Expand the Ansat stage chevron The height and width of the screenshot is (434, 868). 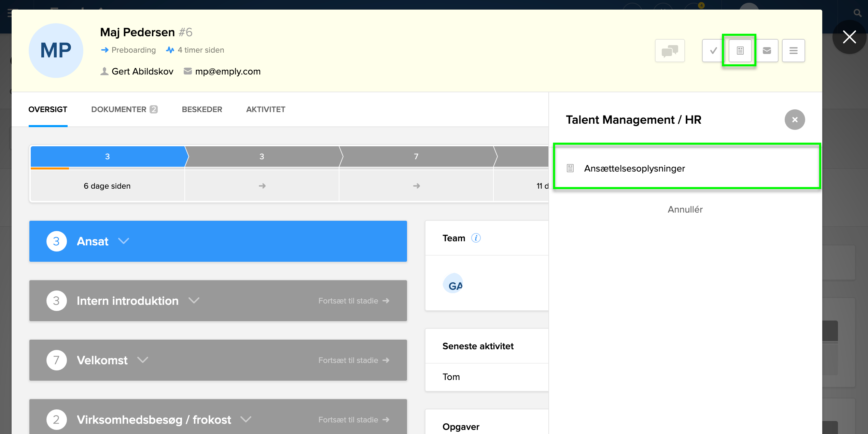click(x=123, y=241)
